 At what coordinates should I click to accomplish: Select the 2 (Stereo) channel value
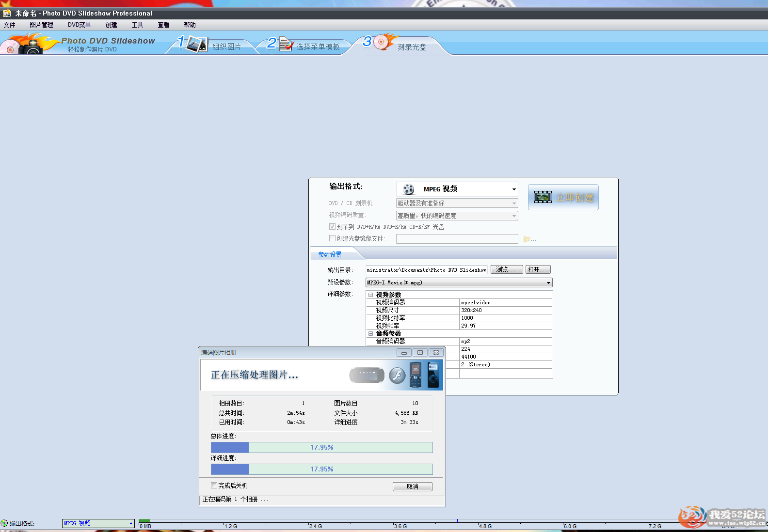point(506,364)
